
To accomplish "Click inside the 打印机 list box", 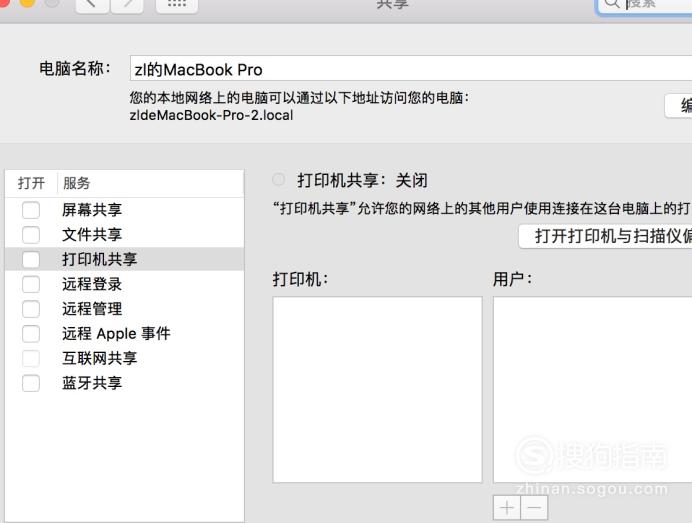I will pyautogui.click(x=377, y=390).
